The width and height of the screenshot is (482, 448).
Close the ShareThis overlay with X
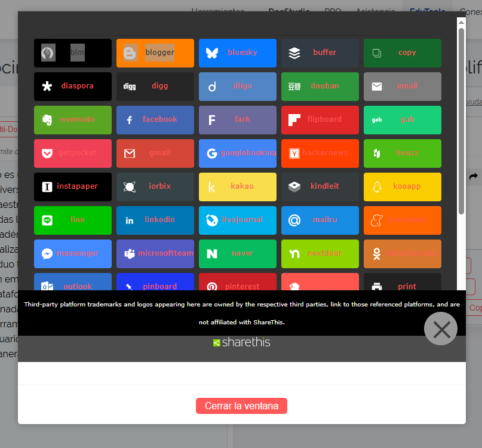441,329
